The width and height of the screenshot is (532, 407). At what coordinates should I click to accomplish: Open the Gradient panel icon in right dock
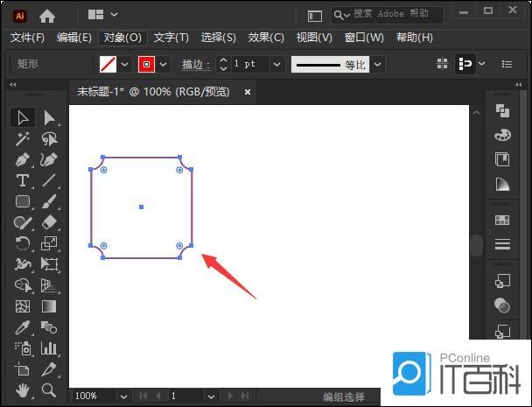[502, 185]
